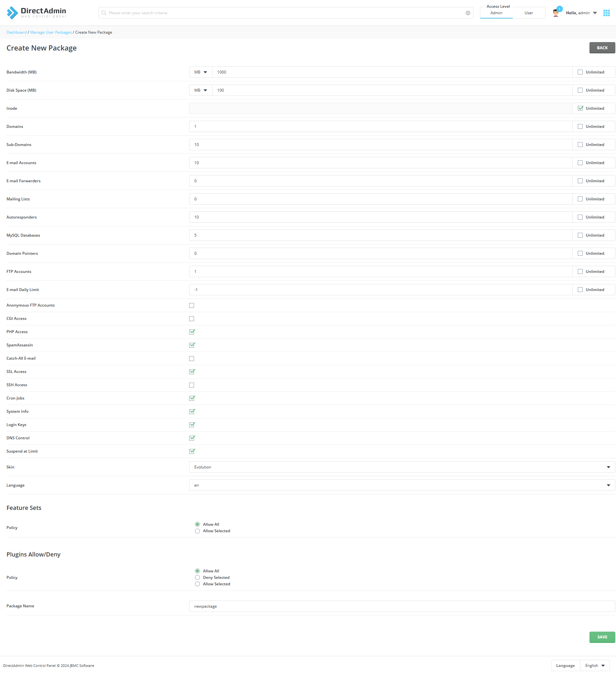The height and width of the screenshot is (675, 616).
Task: Open Manage User Packages breadcrumb link
Action: pos(51,32)
